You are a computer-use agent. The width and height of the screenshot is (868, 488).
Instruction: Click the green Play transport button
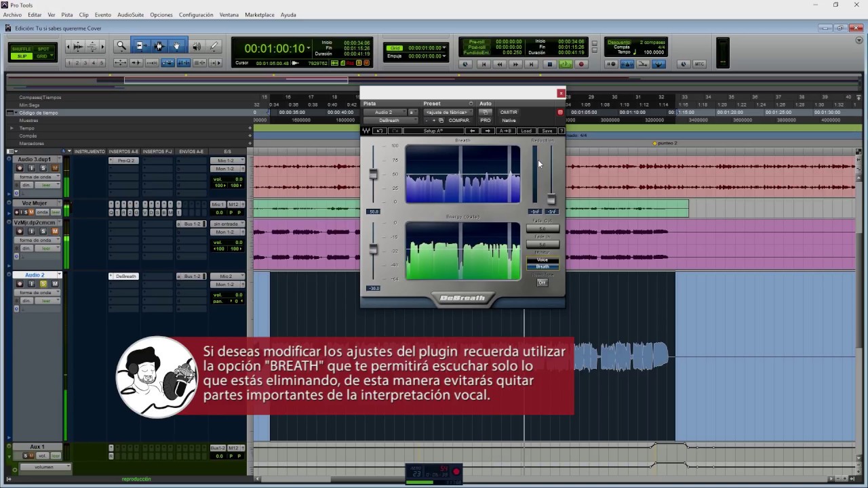coord(566,64)
